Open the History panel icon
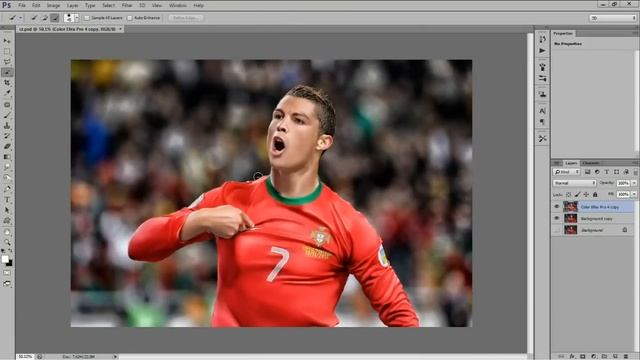The height and width of the screenshot is (360, 640). tap(542, 39)
